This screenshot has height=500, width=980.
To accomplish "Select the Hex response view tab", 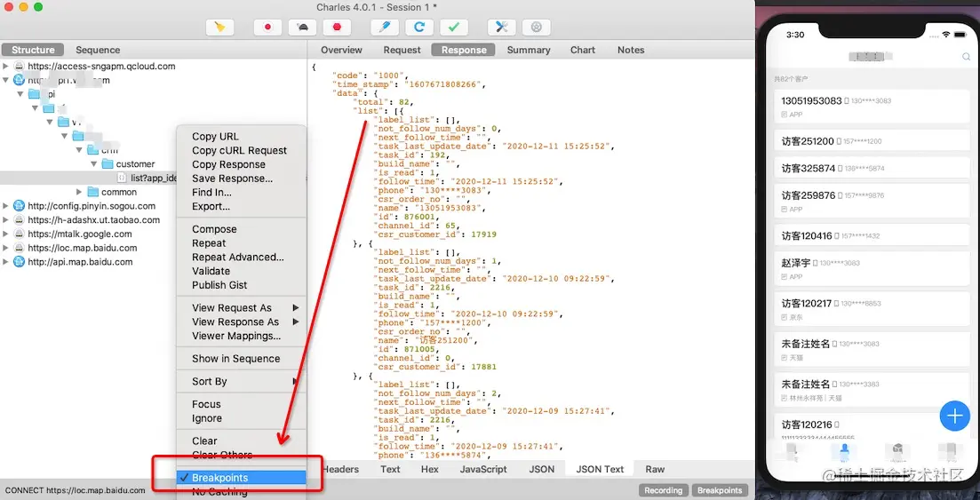I will coord(429,469).
